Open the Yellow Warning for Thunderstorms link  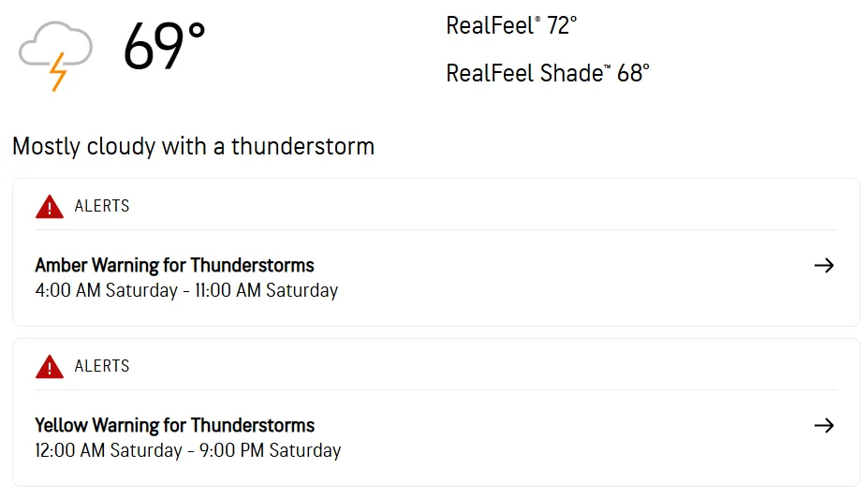pos(174,425)
